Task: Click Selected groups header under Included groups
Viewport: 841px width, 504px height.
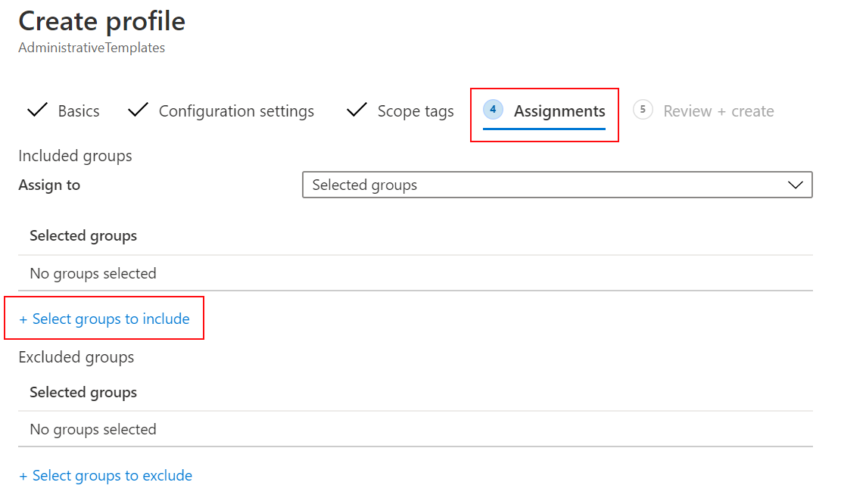Action: pos(83,236)
